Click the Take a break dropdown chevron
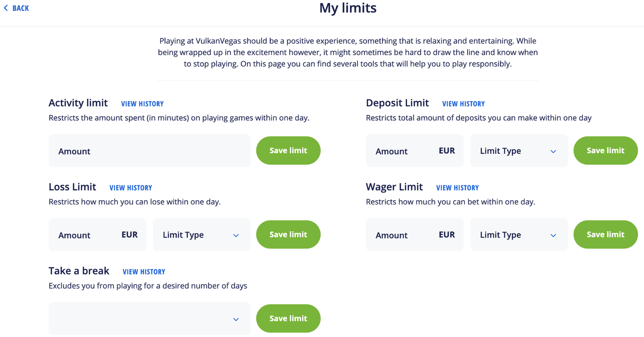 tap(235, 319)
